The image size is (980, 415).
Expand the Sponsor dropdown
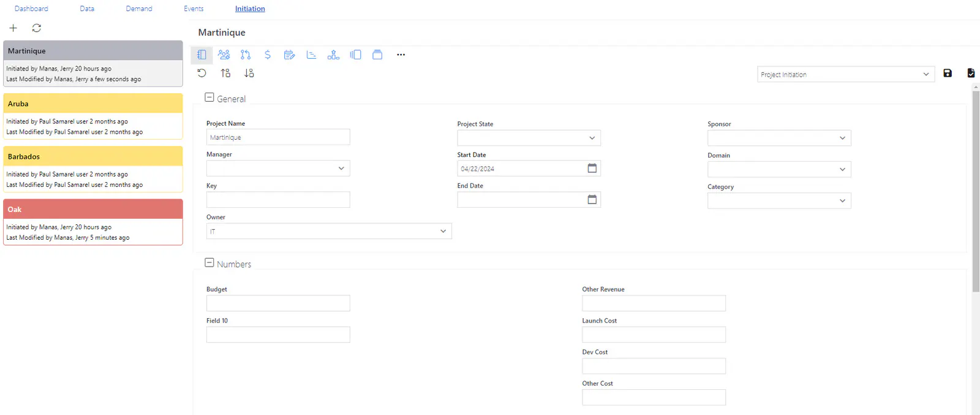click(x=779, y=138)
